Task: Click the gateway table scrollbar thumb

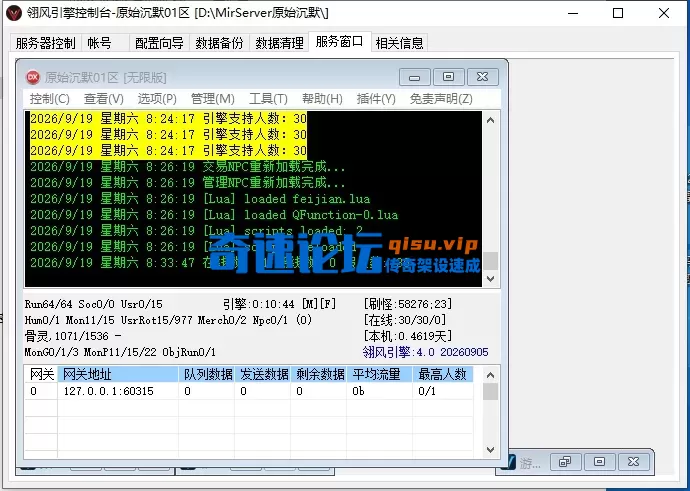Action: [x=491, y=391]
